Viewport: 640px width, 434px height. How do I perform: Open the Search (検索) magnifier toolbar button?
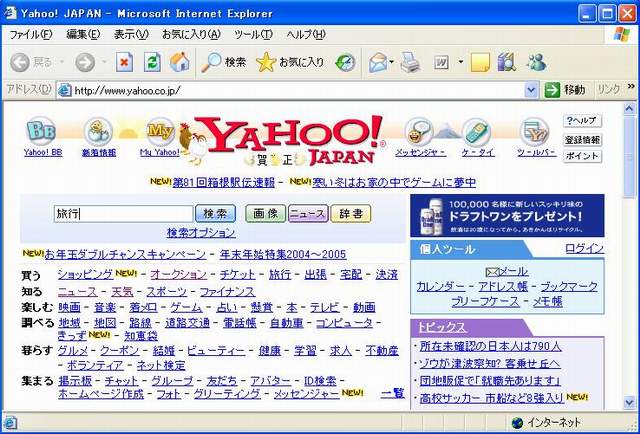point(224,62)
